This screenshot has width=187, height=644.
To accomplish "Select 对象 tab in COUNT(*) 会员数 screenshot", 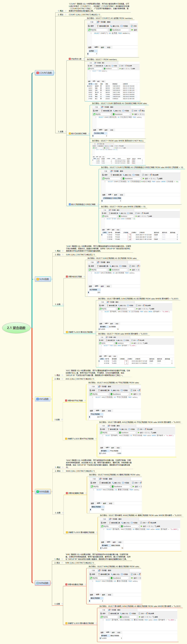I will point(92,22).
